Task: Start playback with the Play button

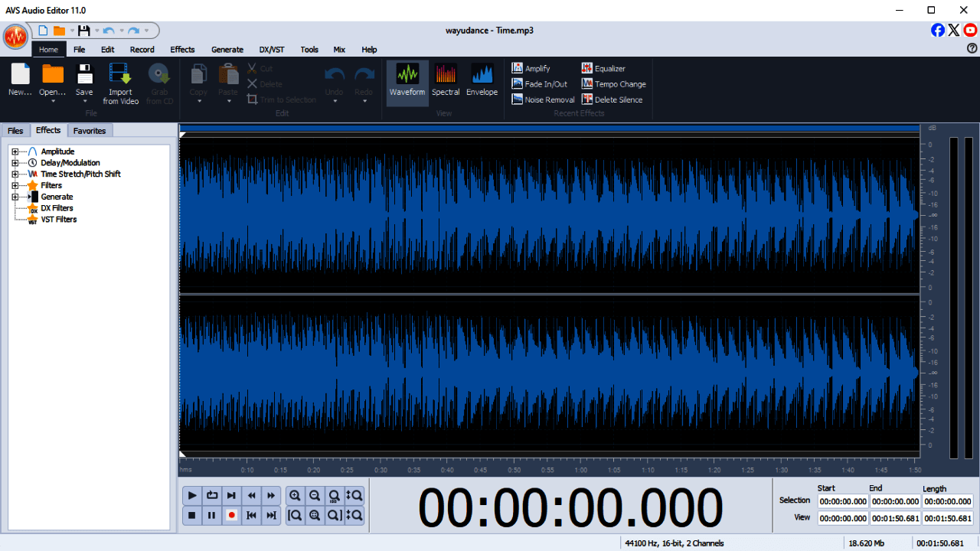Action: (192, 495)
